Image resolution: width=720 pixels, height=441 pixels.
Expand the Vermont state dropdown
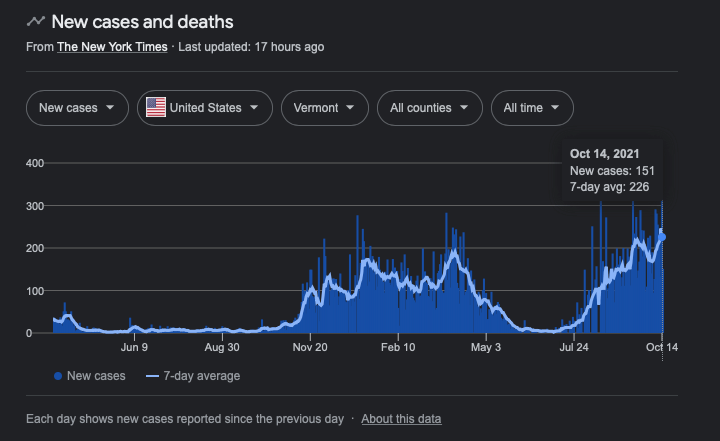pyautogui.click(x=324, y=107)
